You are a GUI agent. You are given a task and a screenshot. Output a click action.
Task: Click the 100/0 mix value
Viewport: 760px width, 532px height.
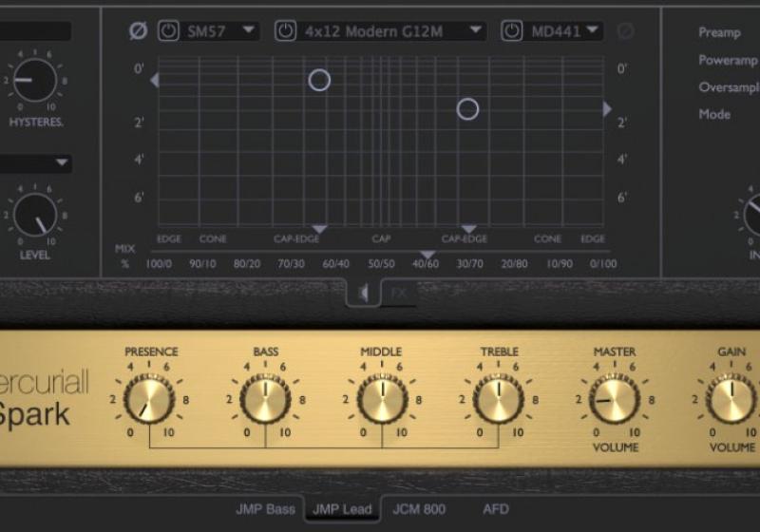coord(159,264)
